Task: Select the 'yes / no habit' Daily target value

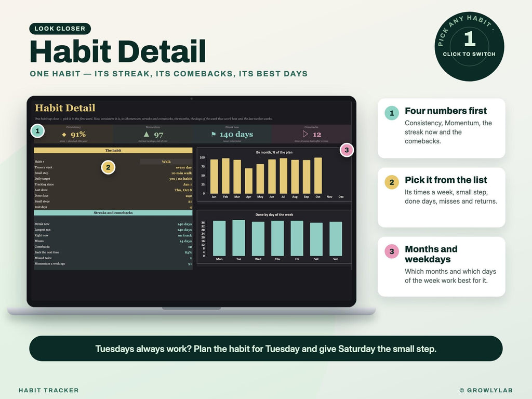Action: 180,179
